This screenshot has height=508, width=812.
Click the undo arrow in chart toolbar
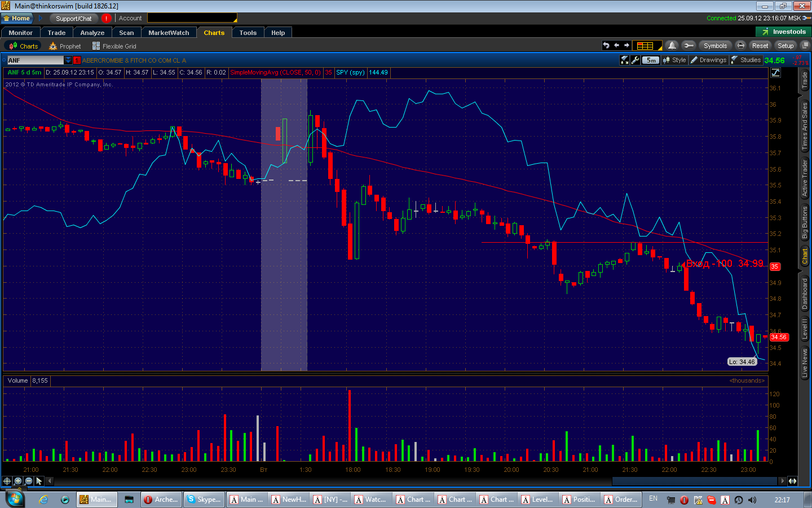606,46
